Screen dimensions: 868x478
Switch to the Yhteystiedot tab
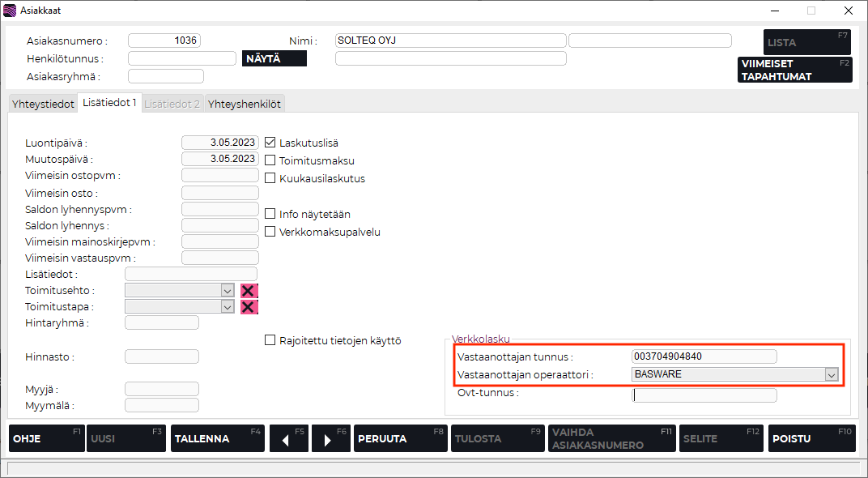(42, 105)
